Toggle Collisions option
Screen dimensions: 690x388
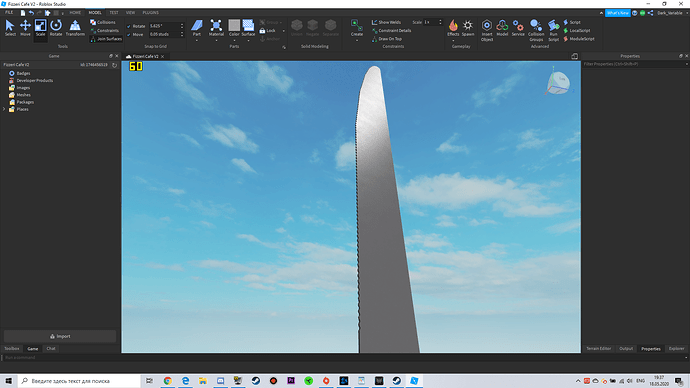click(x=103, y=22)
